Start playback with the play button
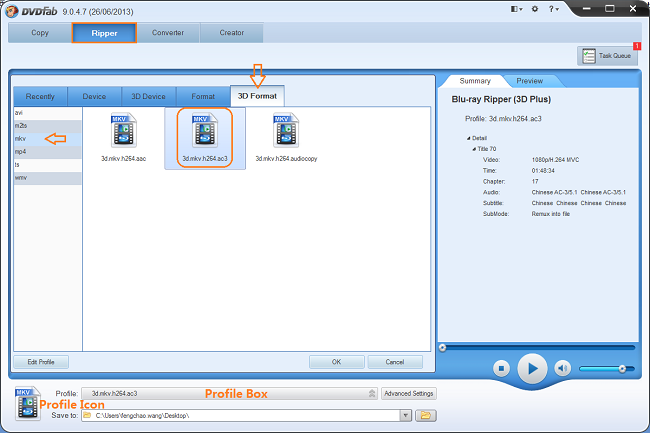Image resolution: width=650 pixels, height=433 pixels. point(532,368)
